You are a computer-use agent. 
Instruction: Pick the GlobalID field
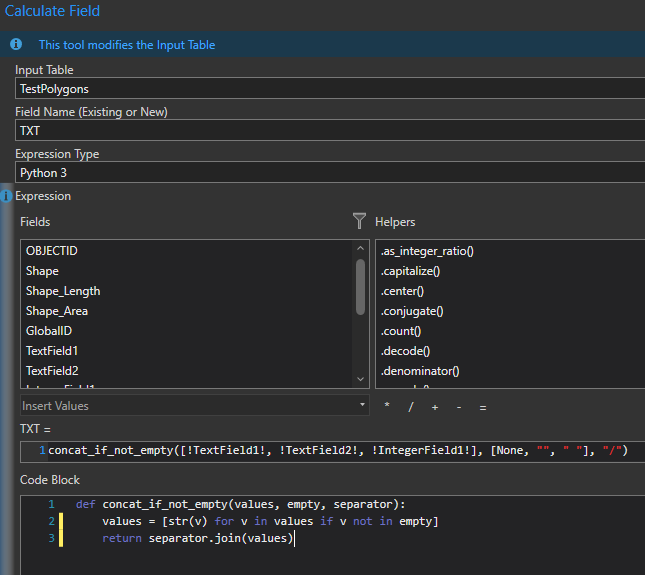pos(49,331)
